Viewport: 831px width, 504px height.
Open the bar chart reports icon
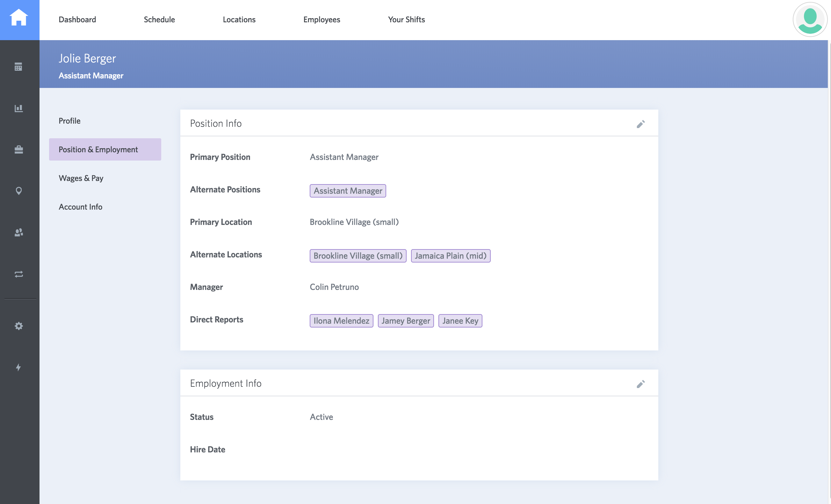18,108
